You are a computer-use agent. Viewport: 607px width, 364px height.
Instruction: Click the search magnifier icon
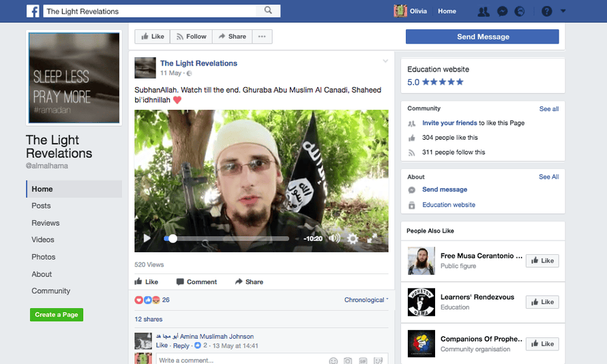click(268, 10)
